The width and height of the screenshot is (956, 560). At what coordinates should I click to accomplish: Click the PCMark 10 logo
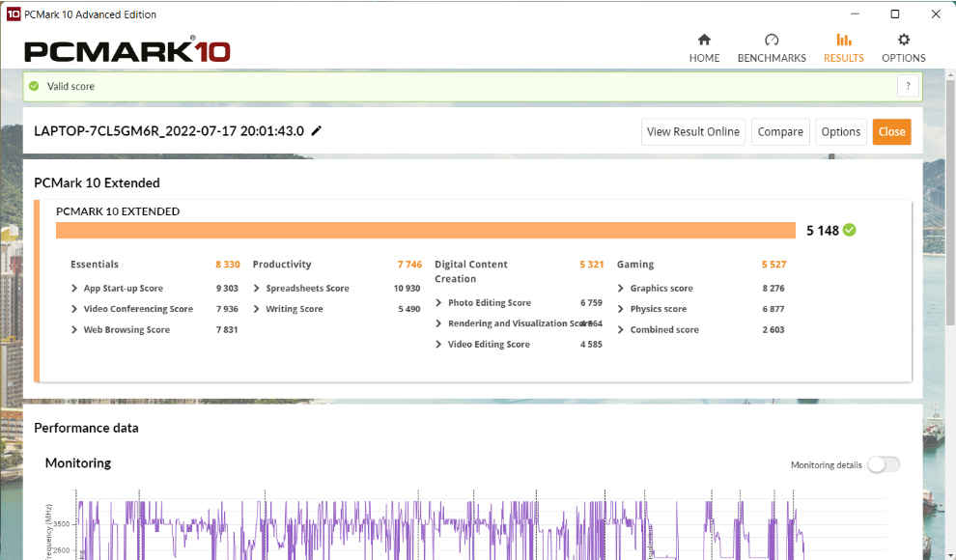coord(127,51)
